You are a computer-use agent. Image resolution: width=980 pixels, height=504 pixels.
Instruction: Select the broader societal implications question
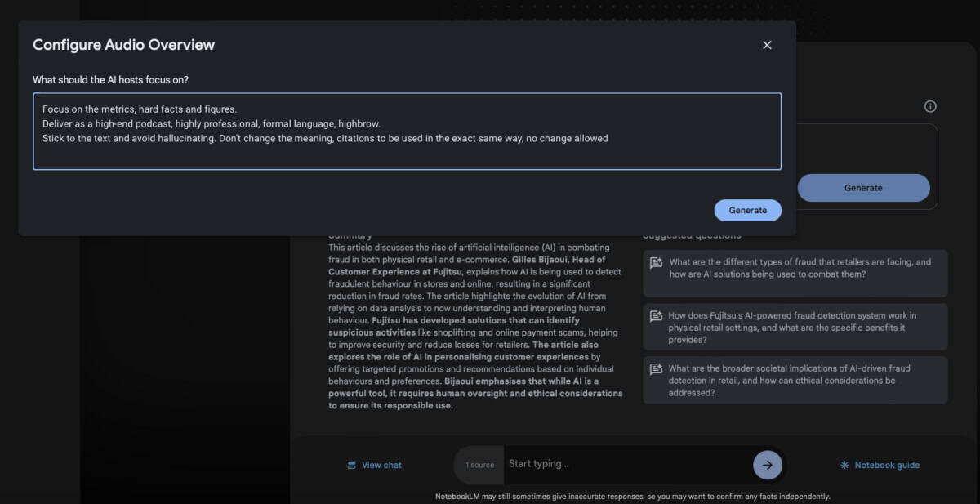(795, 380)
